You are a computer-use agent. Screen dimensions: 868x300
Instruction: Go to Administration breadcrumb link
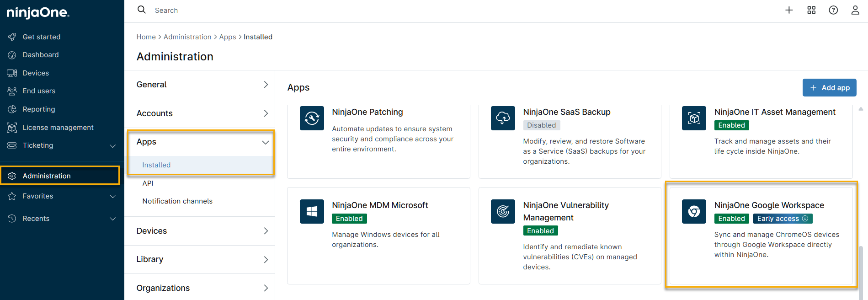point(187,37)
